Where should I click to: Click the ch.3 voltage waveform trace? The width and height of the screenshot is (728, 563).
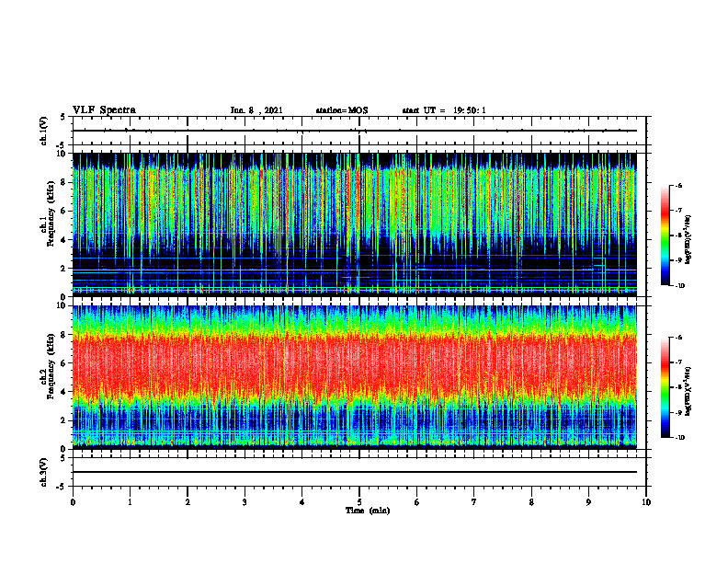pyautogui.click(x=355, y=472)
